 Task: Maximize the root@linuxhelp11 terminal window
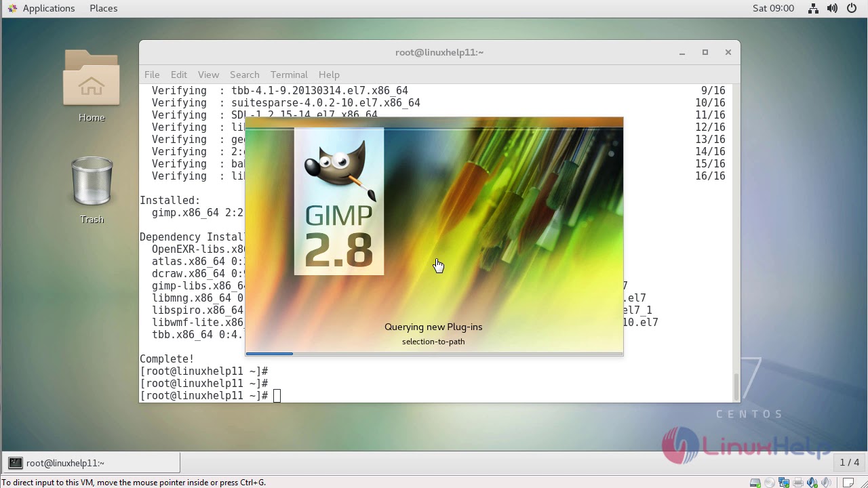click(x=705, y=52)
